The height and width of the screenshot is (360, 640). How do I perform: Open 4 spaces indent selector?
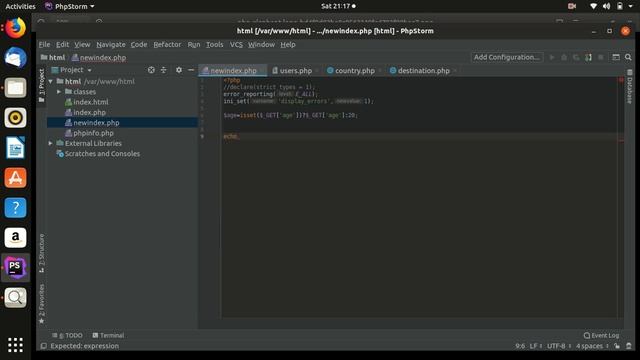pos(592,346)
